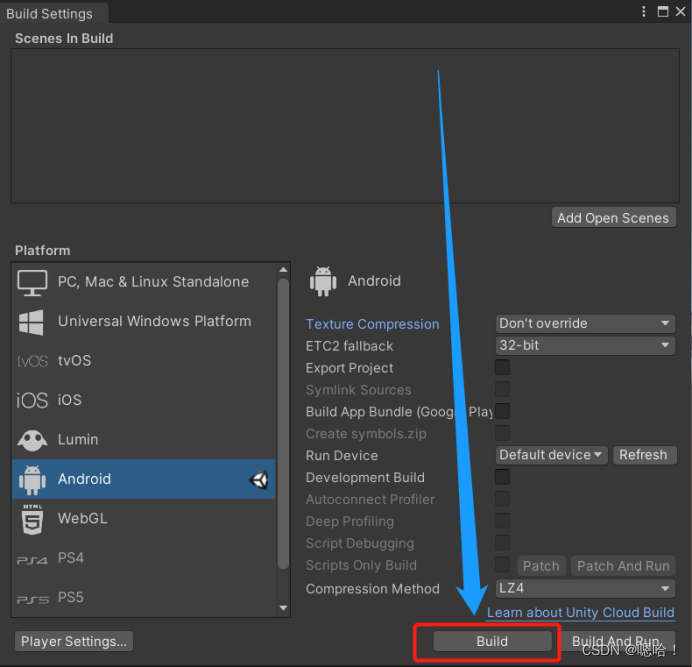Click the Build button
Screen dimensions: 692x667
[x=492, y=641]
